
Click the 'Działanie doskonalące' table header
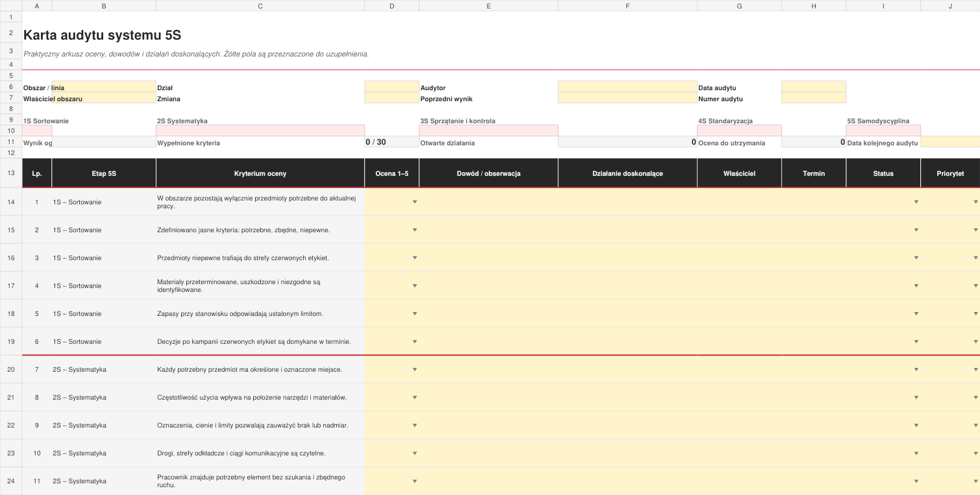click(x=628, y=174)
